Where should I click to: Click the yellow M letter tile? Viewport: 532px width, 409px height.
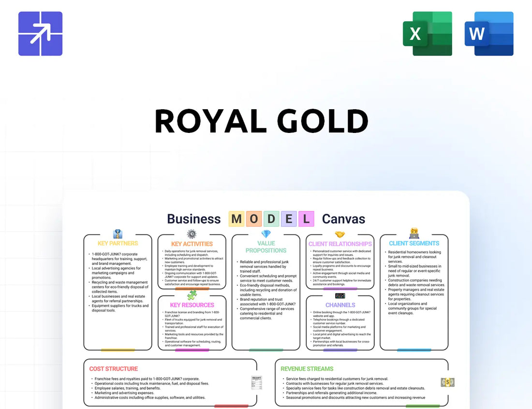(236, 219)
